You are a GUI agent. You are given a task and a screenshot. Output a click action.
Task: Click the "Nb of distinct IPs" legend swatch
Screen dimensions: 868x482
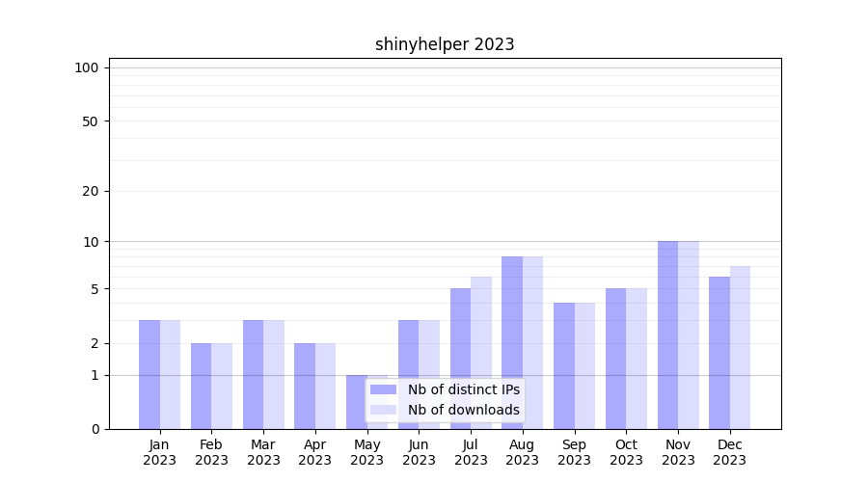coord(383,389)
